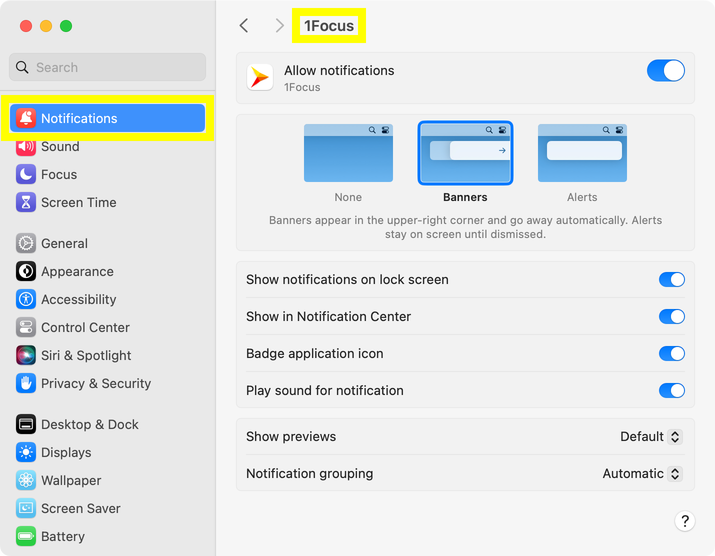Image resolution: width=715 pixels, height=556 pixels.
Task: Go forward with the right chevron
Action: coord(280,26)
